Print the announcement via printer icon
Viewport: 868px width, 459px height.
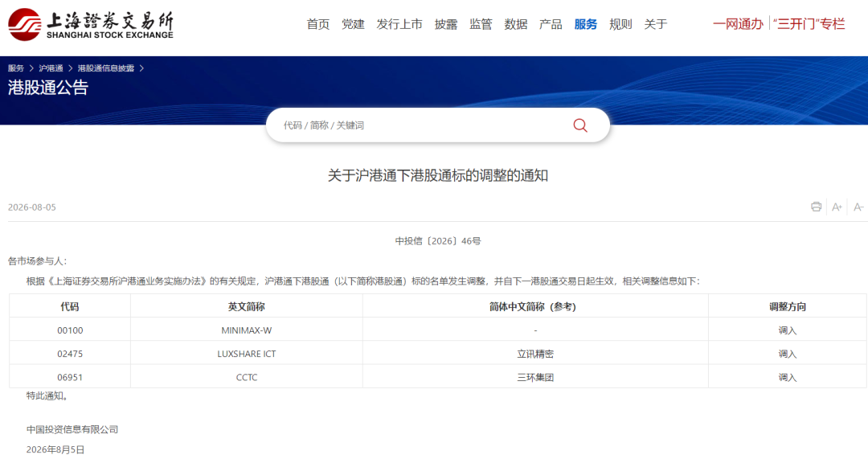coord(816,207)
